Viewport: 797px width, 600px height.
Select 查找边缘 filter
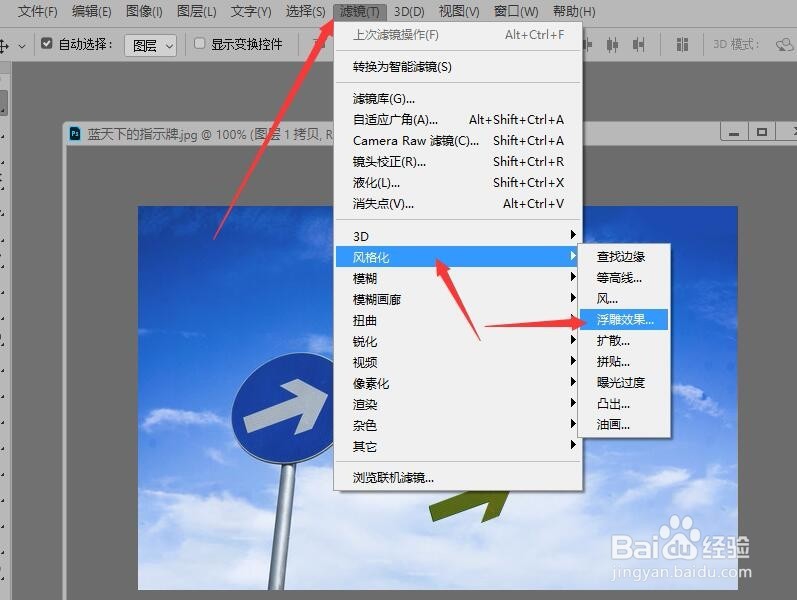point(624,257)
